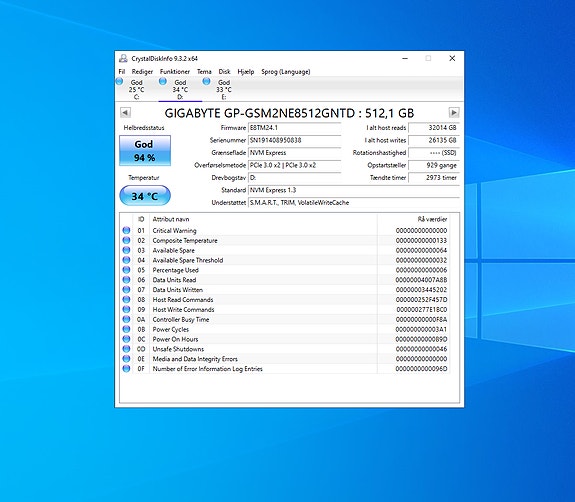Click the Firmware value field

click(294, 128)
